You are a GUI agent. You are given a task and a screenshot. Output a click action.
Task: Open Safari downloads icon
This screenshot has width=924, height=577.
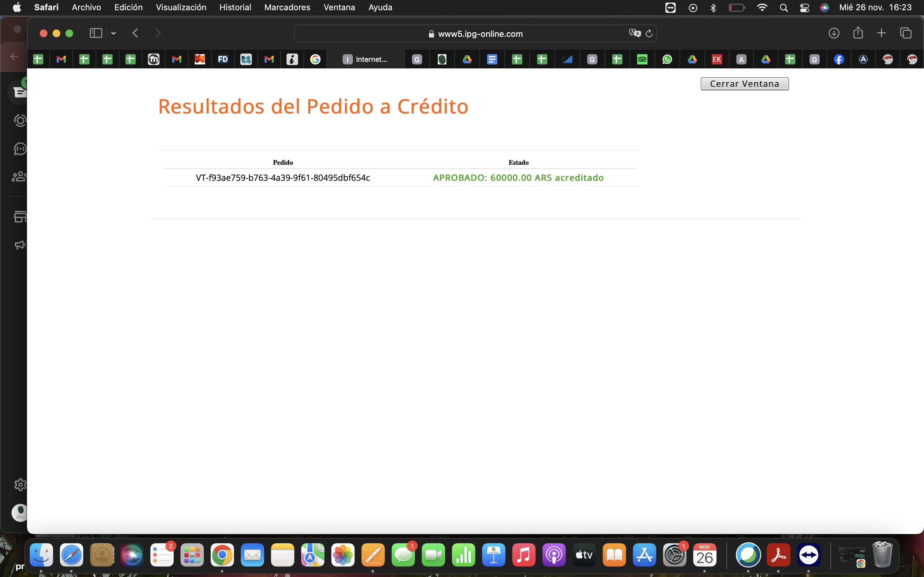pyautogui.click(x=834, y=33)
